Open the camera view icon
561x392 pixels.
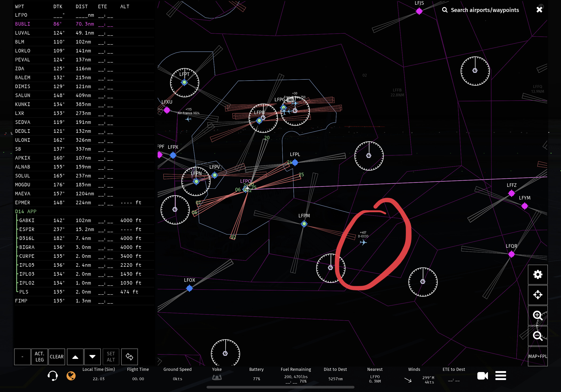point(482,376)
